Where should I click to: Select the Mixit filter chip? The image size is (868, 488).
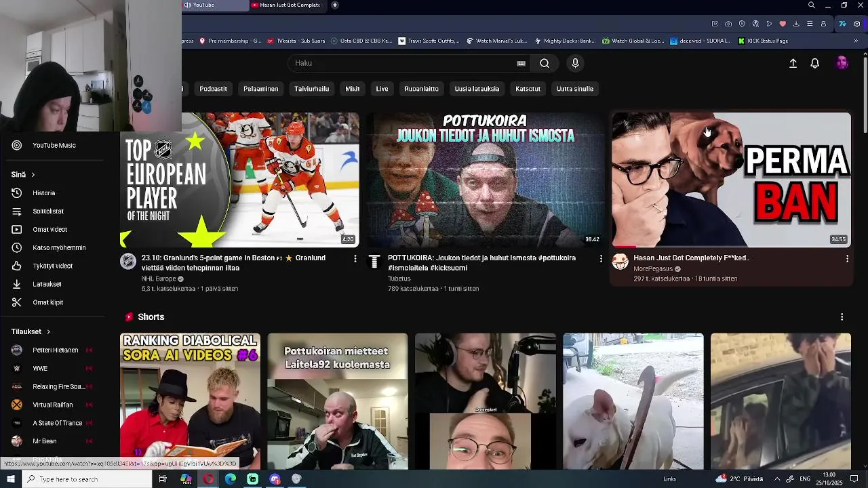click(353, 89)
